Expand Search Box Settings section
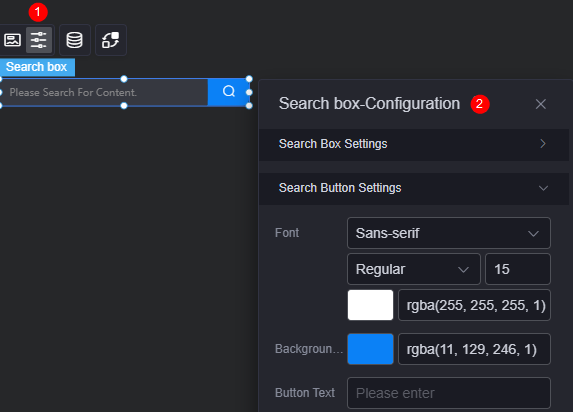 pos(414,144)
